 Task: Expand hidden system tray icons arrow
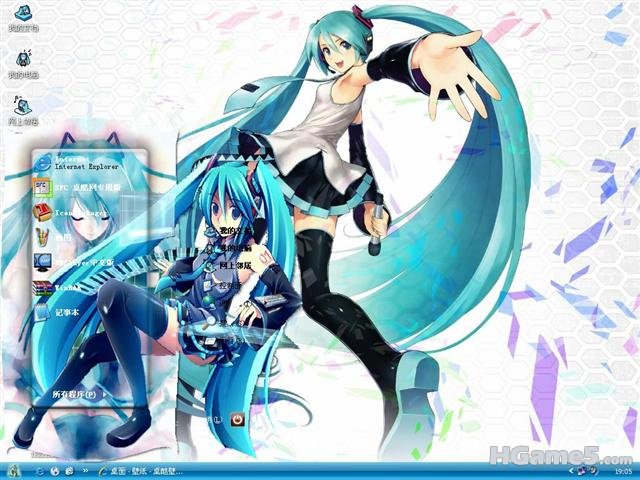pyautogui.click(x=572, y=471)
